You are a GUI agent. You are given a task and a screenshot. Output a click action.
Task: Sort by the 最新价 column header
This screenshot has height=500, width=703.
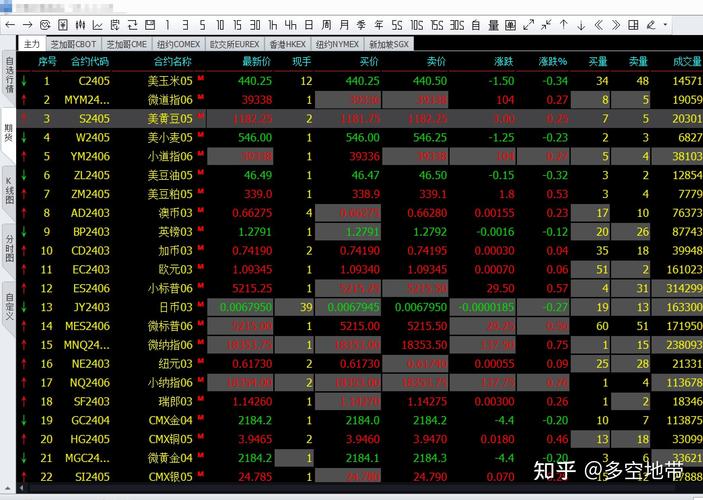[x=256, y=61]
